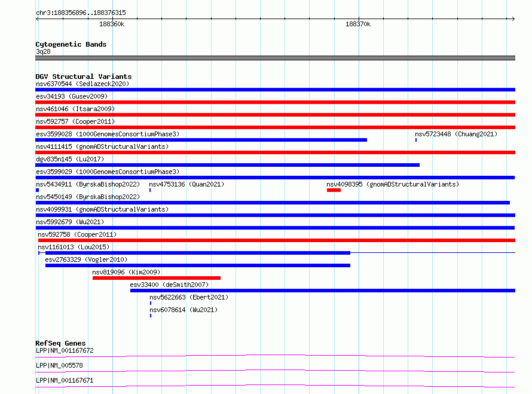Click the nsv6370544 (Sedlazeck2020) variant label
The image size is (532, 394).
(x=82, y=84)
